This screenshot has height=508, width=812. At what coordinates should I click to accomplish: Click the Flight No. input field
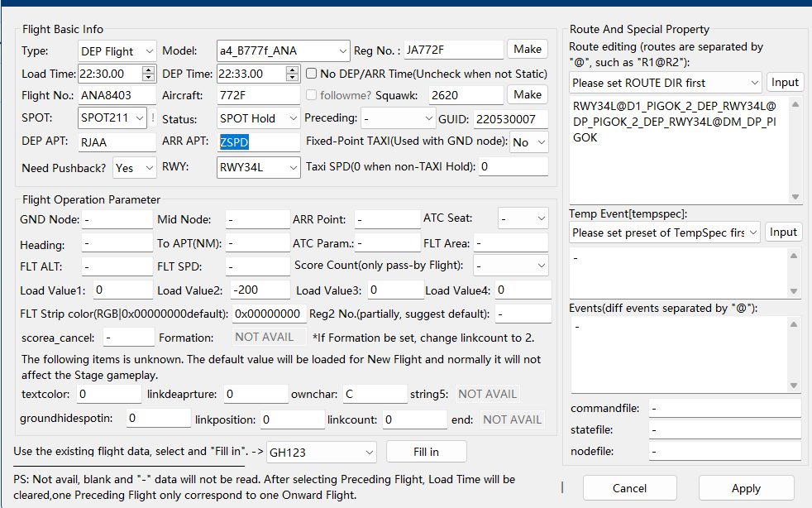(117, 96)
